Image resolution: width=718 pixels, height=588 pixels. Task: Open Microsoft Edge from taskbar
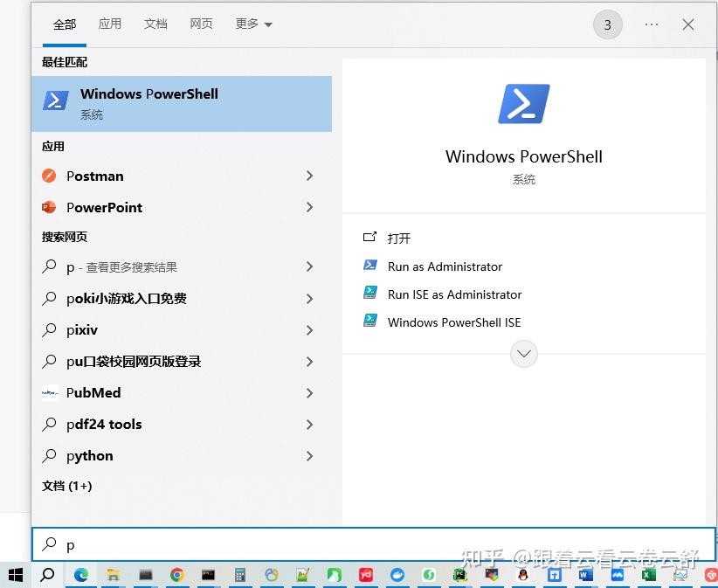coord(81,575)
